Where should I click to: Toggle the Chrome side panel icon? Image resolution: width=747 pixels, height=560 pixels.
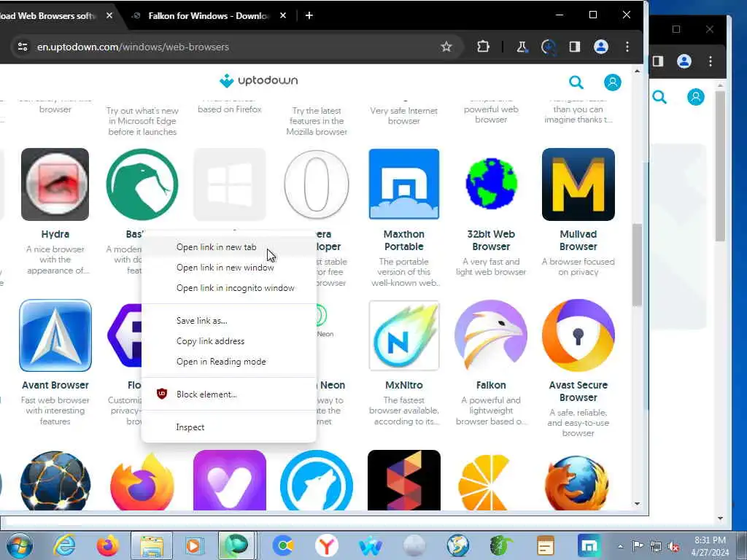(575, 47)
